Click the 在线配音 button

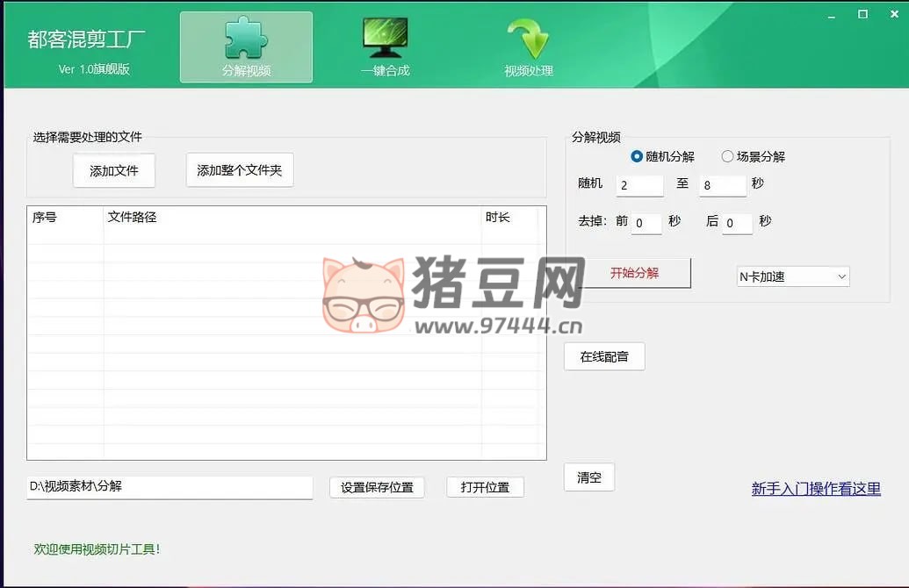click(604, 356)
